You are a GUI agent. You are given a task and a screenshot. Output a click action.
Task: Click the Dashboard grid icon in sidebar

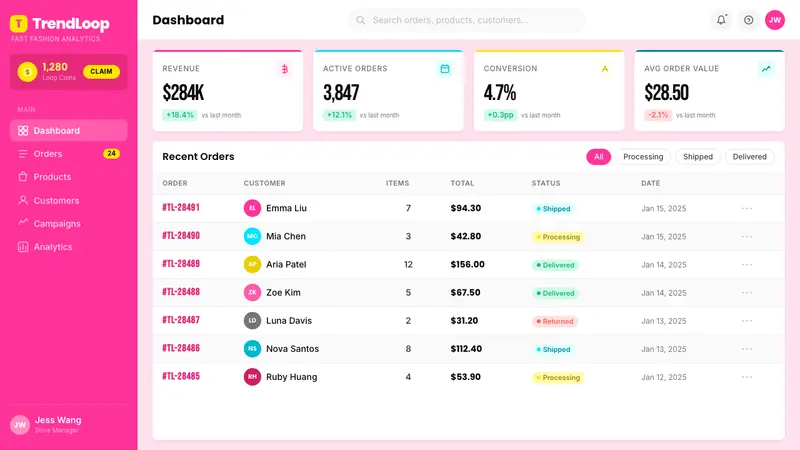coord(23,131)
